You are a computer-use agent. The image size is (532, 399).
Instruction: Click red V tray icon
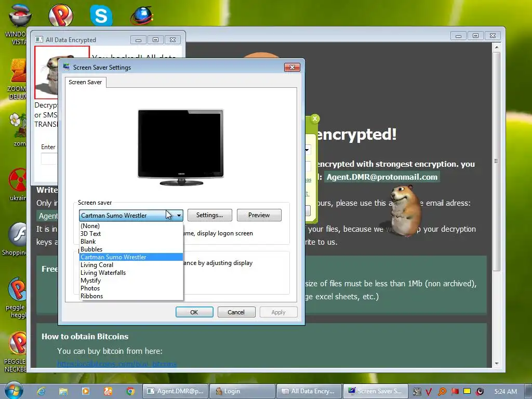click(429, 392)
